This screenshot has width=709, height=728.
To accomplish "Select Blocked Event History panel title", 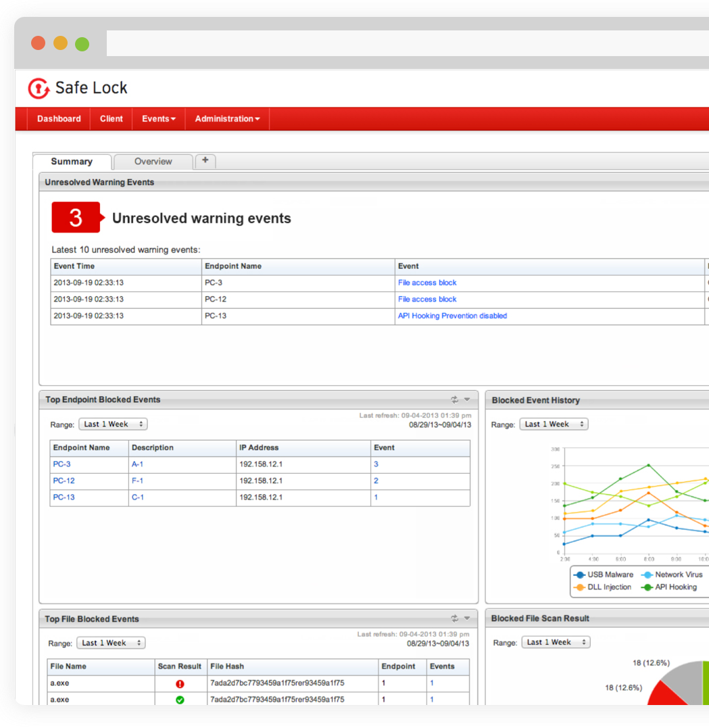I will (536, 401).
